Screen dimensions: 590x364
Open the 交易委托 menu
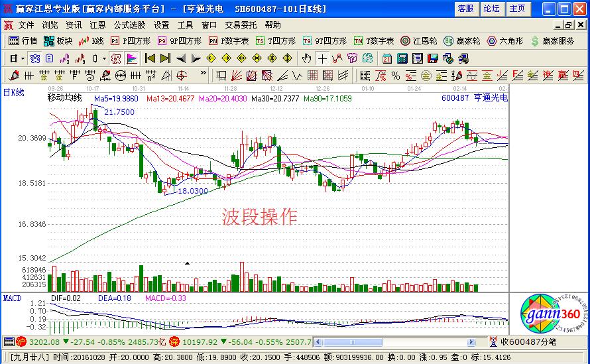coord(241,25)
